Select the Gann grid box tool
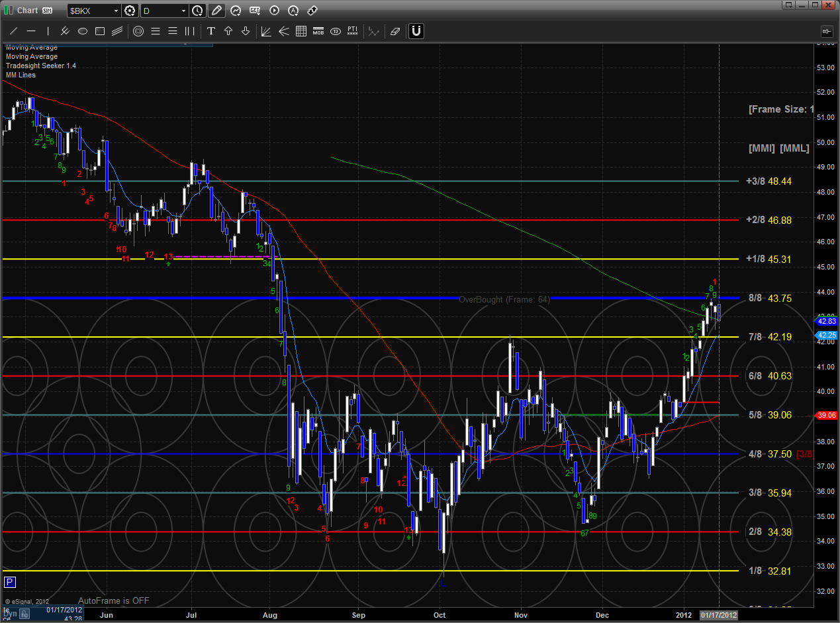The height and width of the screenshot is (623, 840). (301, 31)
